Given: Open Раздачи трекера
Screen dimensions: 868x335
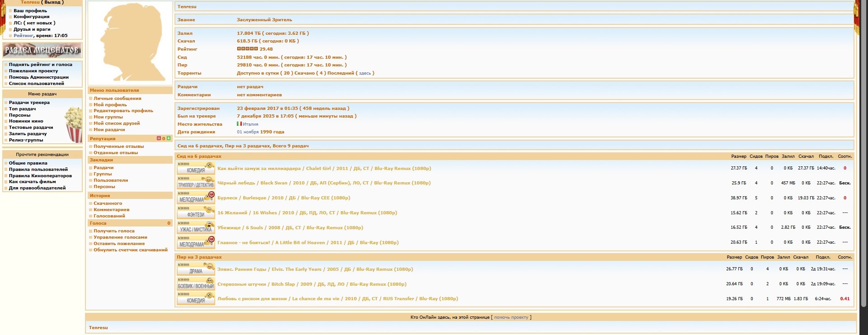Looking at the screenshot, I should point(29,103).
